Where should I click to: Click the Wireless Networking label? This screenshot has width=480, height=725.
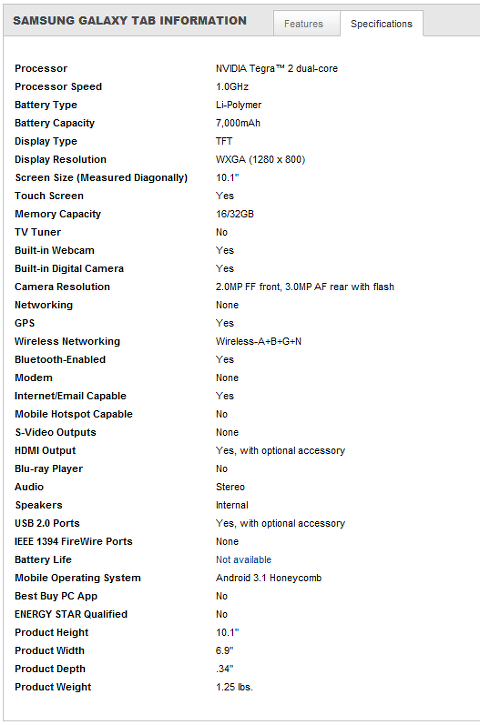coord(67,341)
